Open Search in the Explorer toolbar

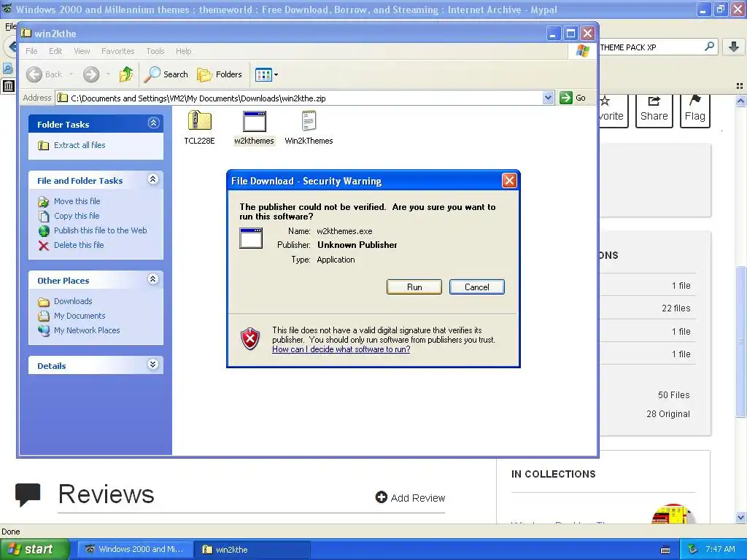click(x=166, y=74)
